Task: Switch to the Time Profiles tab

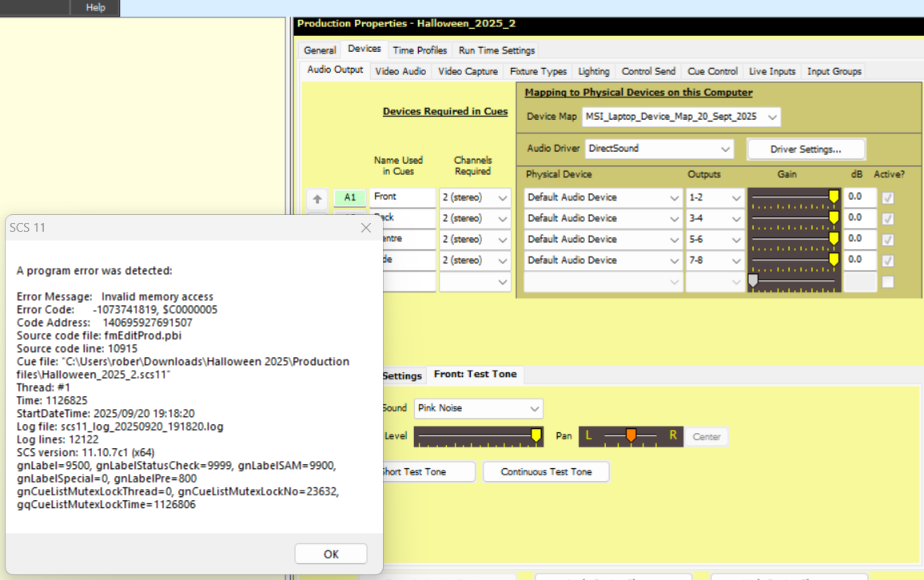Action: click(420, 50)
